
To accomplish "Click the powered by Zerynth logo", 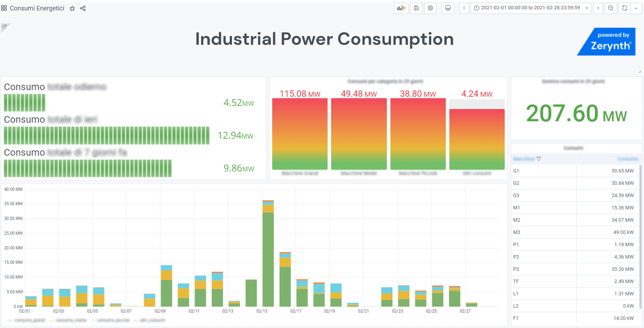I will 606,42.
